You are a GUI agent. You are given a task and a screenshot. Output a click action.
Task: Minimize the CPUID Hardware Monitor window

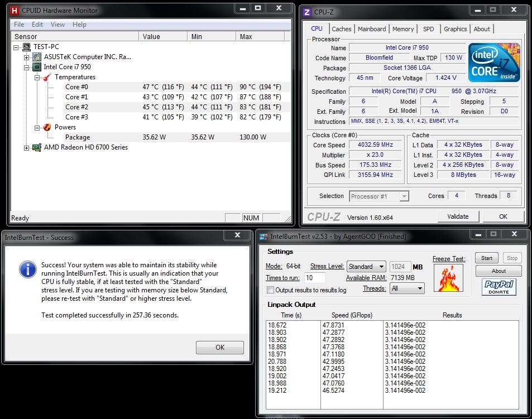[x=243, y=8]
